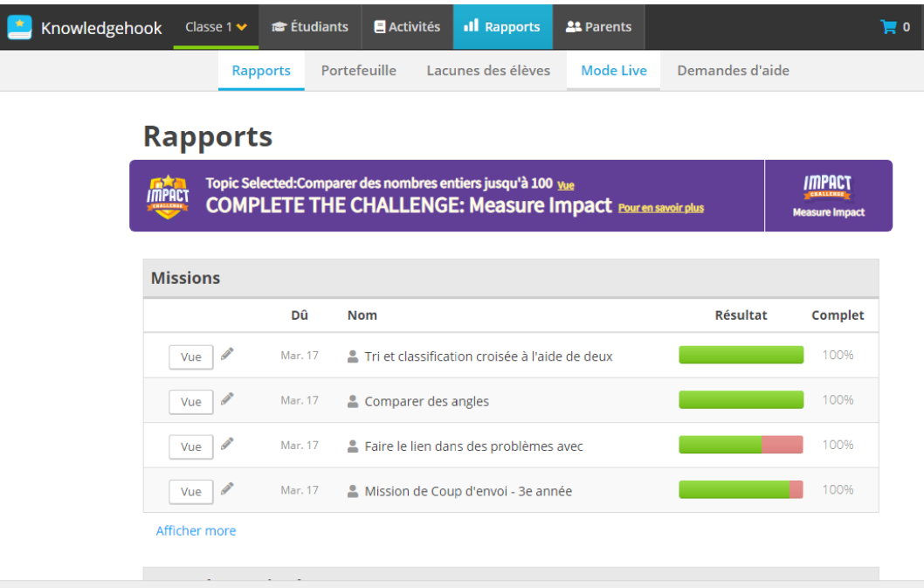Click Vue button for Comparer des angles
Image resolution: width=924 pixels, height=588 pixels.
pyautogui.click(x=191, y=402)
